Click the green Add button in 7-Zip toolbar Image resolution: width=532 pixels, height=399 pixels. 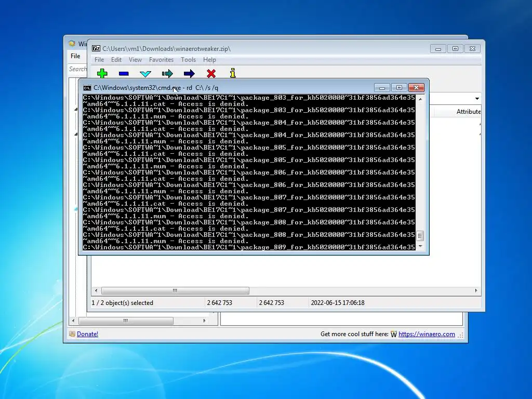point(102,73)
